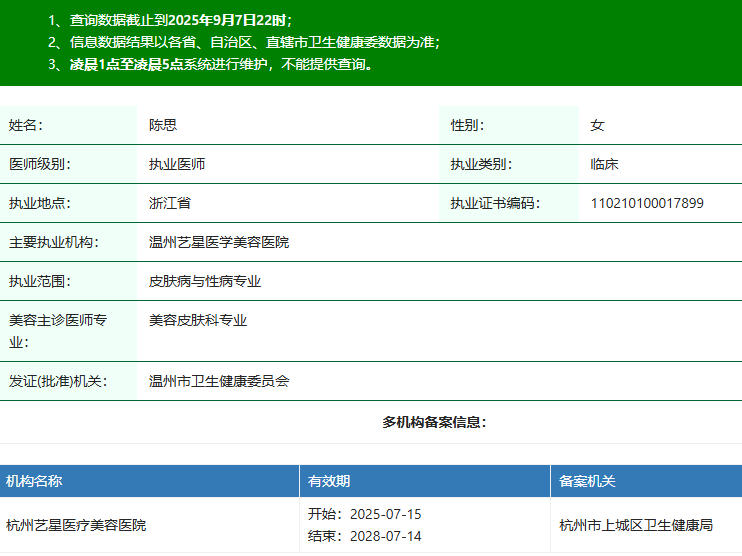
Task: Click the 备案机关 column header
Action: coord(587,481)
